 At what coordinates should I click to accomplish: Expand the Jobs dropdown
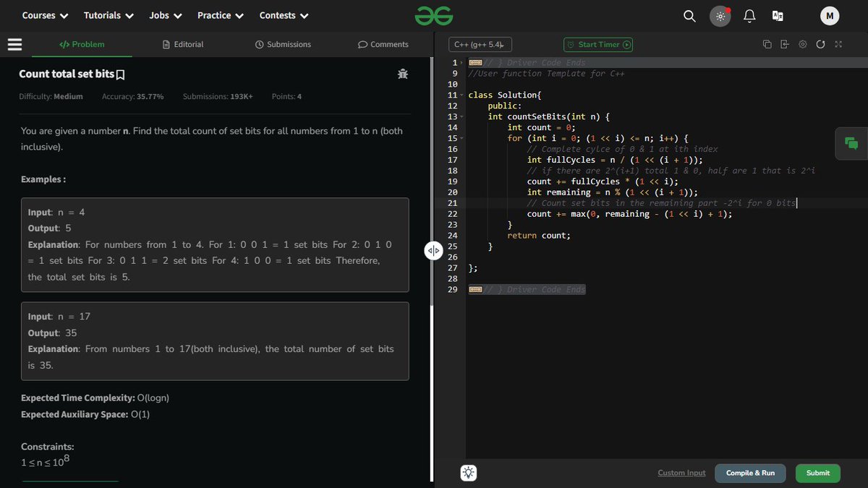click(x=166, y=15)
